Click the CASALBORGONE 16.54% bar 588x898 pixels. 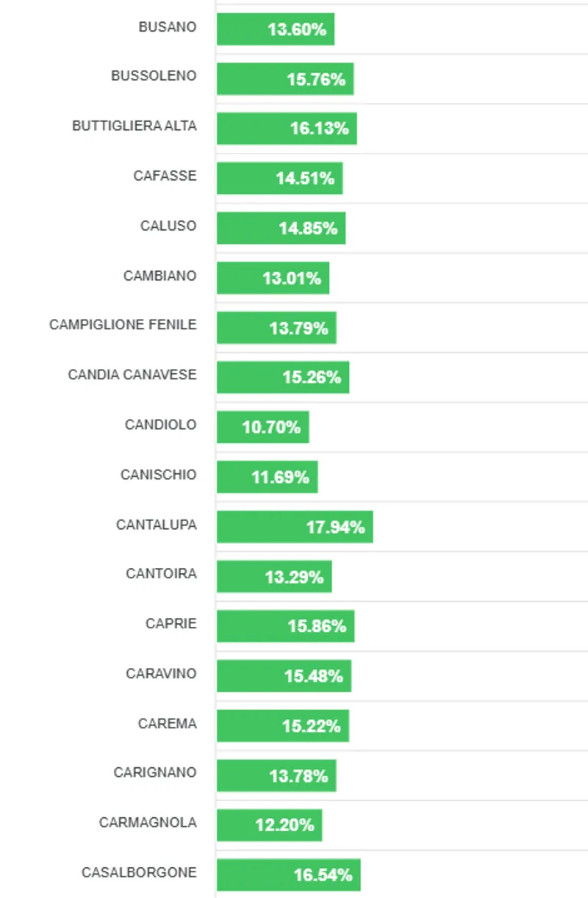coord(288,874)
